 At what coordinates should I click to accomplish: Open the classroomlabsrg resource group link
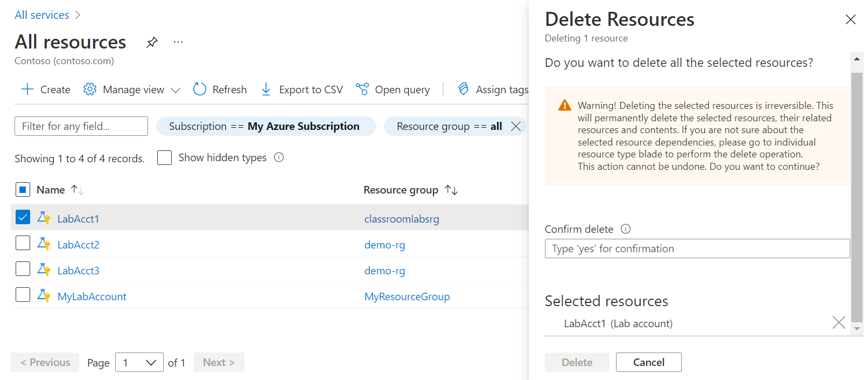[x=402, y=219]
